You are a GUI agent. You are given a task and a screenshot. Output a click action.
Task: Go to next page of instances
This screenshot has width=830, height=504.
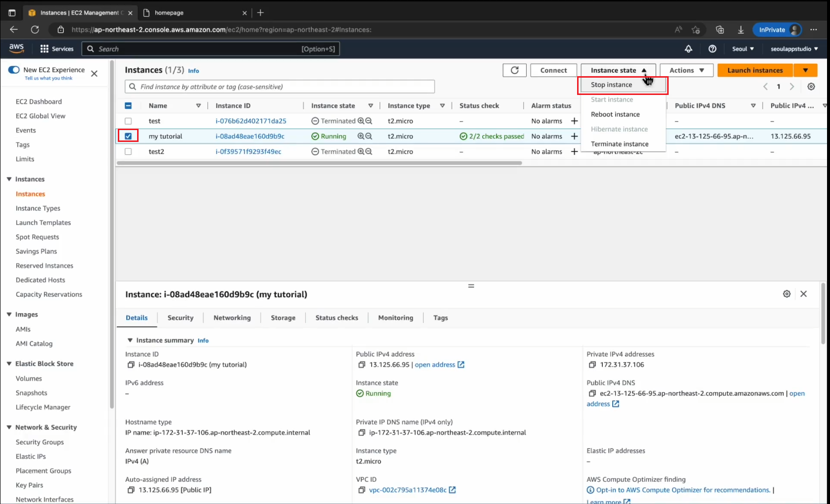(x=792, y=87)
